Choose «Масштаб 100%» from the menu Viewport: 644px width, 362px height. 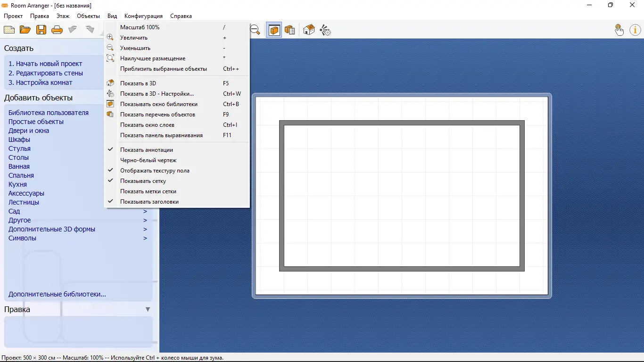pos(177,27)
